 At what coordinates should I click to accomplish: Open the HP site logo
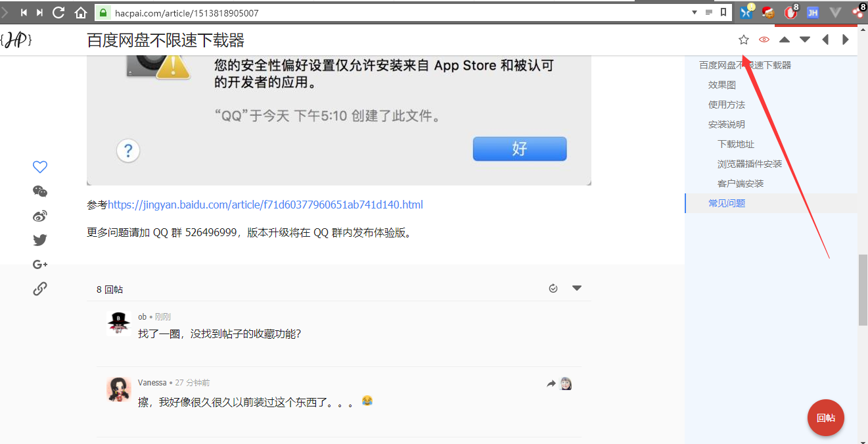click(x=16, y=40)
